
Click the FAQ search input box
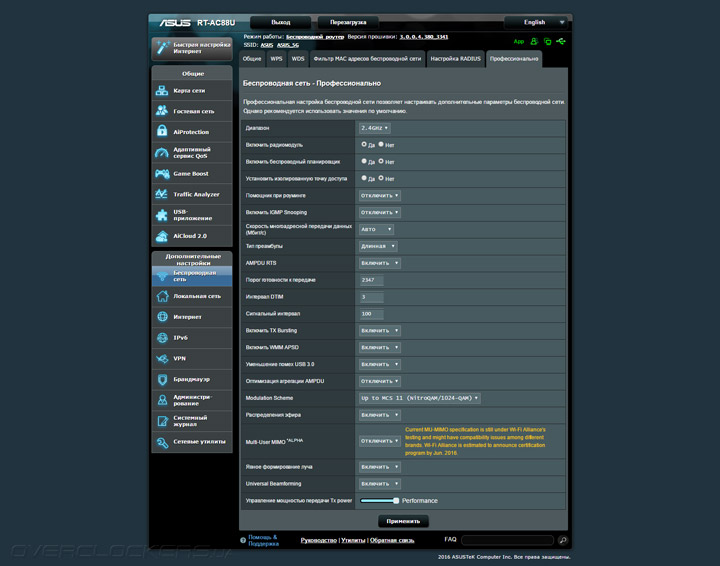(x=507, y=540)
